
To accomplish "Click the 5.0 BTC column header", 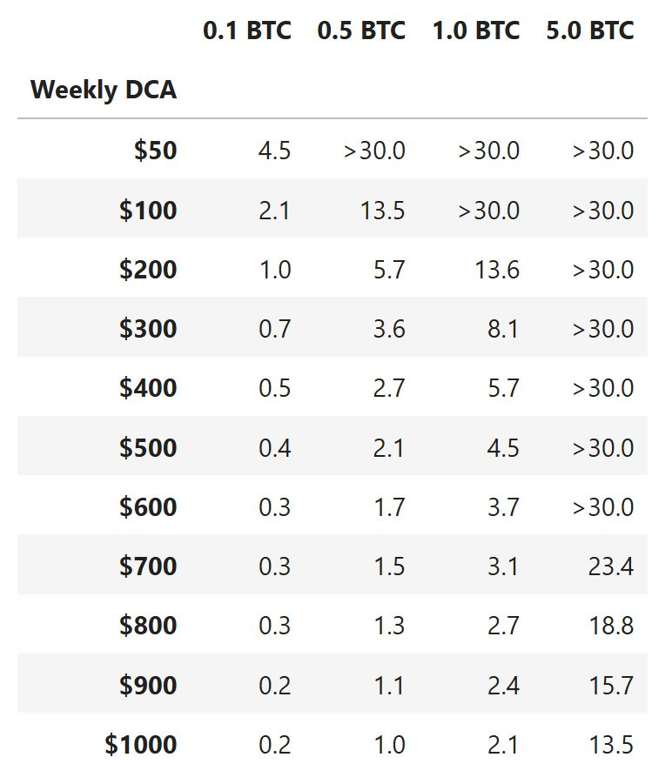I will coord(590,30).
